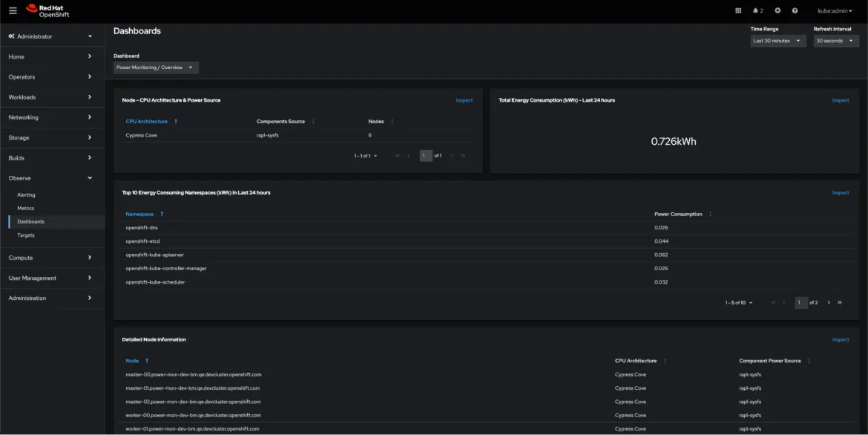Open the notifications bell
Viewport: 868px width, 435px height.
(757, 10)
